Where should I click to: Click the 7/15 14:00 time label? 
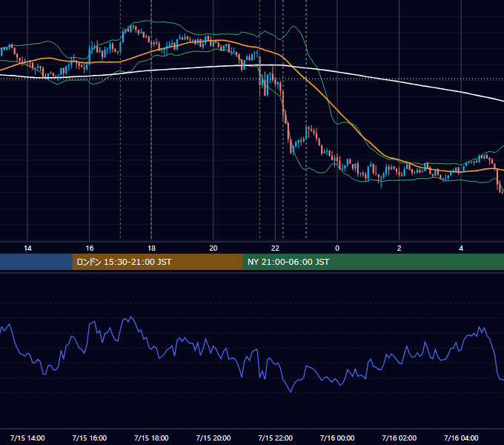27,438
